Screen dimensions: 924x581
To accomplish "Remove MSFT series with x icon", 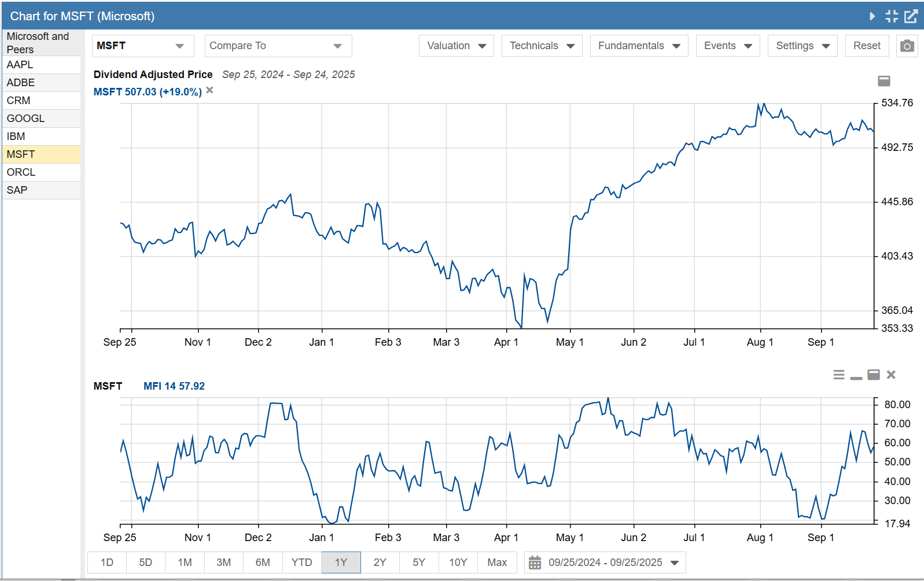I will point(209,90).
